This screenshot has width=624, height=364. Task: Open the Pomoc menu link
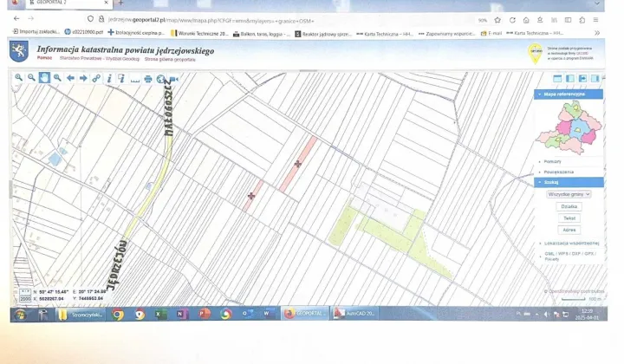43,57
